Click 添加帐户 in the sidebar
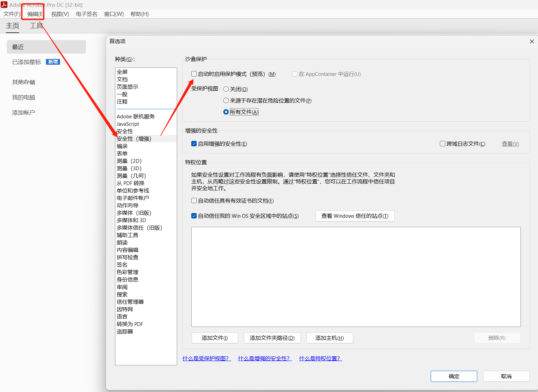 (x=24, y=113)
